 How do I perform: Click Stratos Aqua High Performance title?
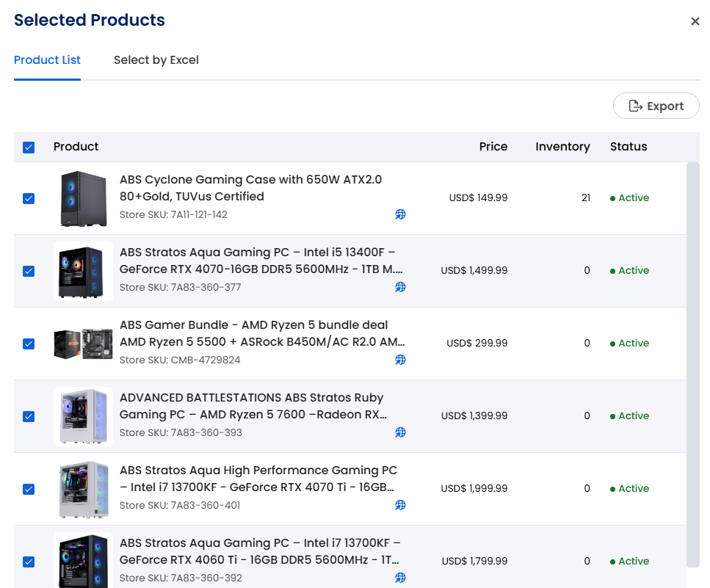(x=258, y=479)
